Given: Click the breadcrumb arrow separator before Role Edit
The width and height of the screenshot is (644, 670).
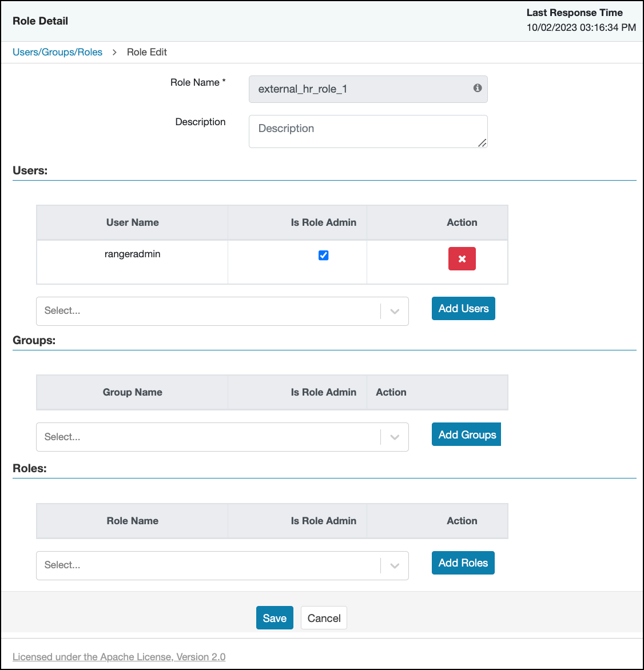Looking at the screenshot, I should click(x=114, y=52).
